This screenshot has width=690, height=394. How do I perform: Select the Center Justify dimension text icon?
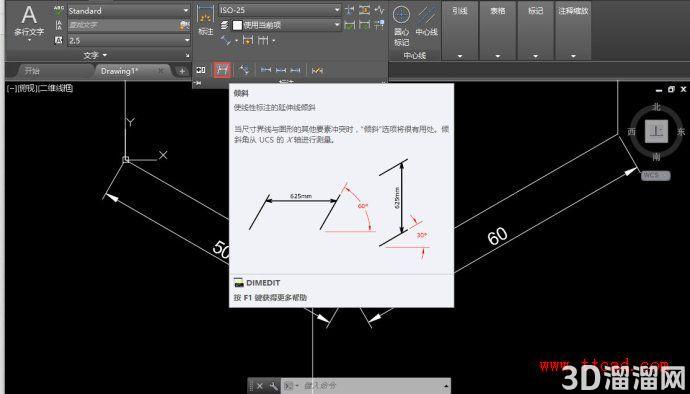[281, 70]
